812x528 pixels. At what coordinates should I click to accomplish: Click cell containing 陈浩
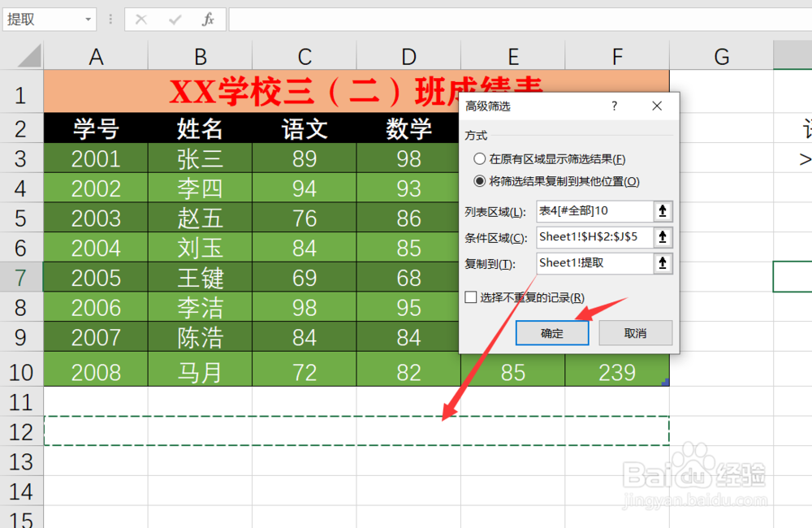[201, 337]
